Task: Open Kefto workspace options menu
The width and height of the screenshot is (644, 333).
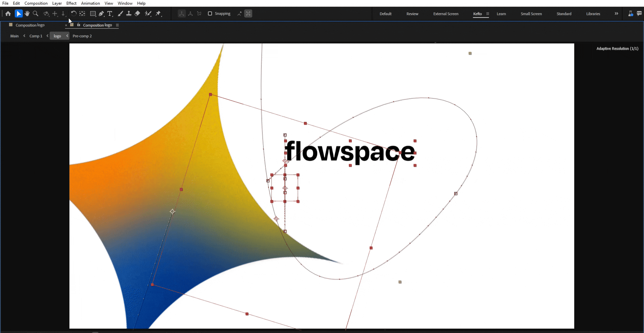Action: [488, 14]
